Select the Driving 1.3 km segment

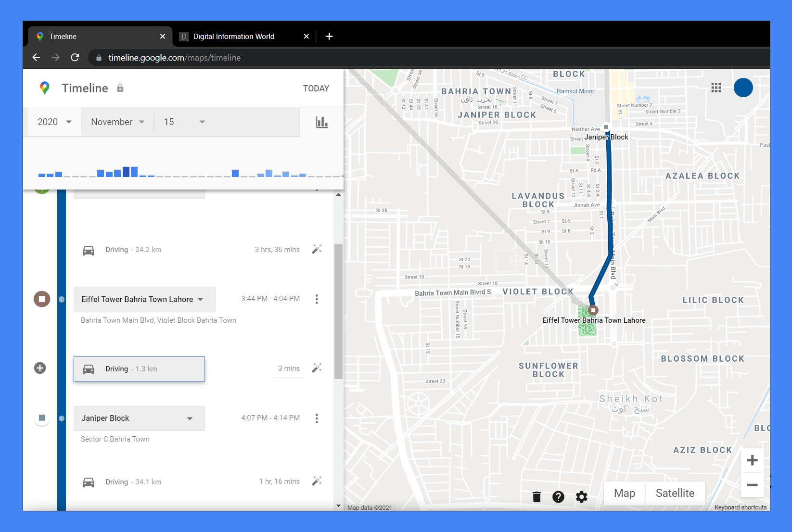[x=139, y=369]
